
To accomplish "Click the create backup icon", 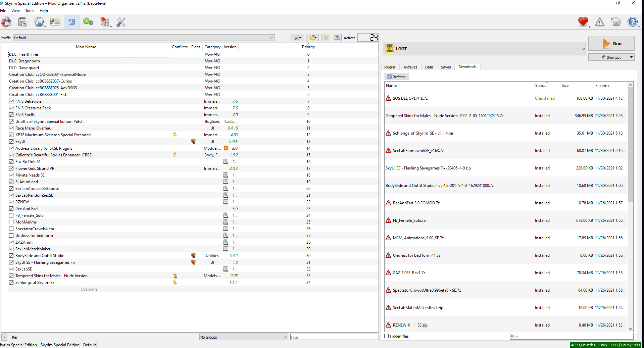I will [337, 38].
